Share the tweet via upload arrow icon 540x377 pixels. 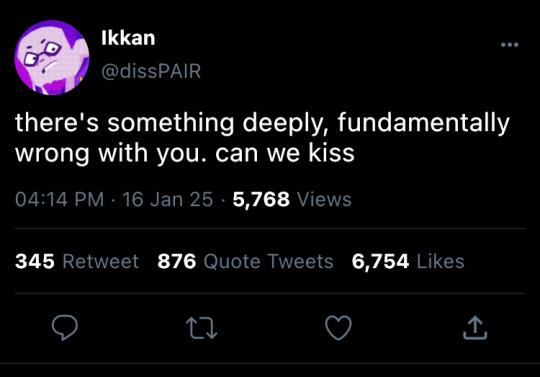[475, 328]
